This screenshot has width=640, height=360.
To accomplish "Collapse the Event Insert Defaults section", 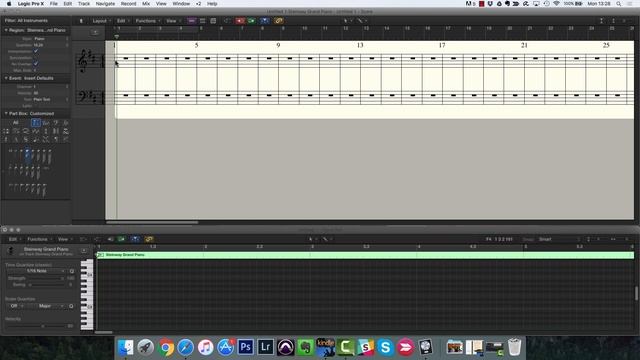I will [6, 78].
